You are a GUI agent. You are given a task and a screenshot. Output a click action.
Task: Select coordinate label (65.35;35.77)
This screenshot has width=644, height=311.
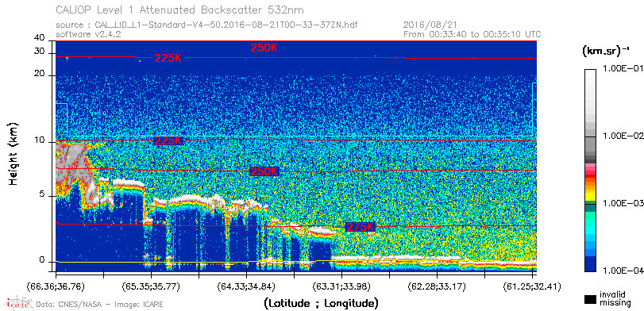point(151,286)
